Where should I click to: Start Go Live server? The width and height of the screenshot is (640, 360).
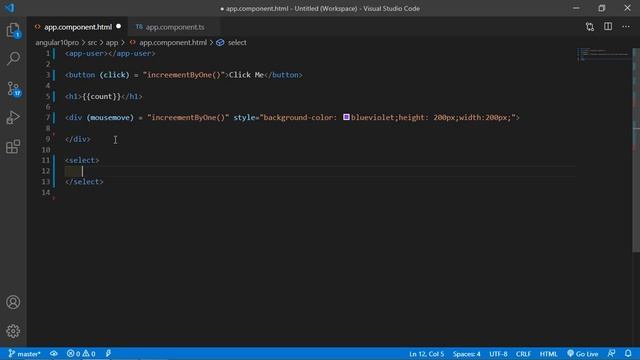click(x=582, y=354)
